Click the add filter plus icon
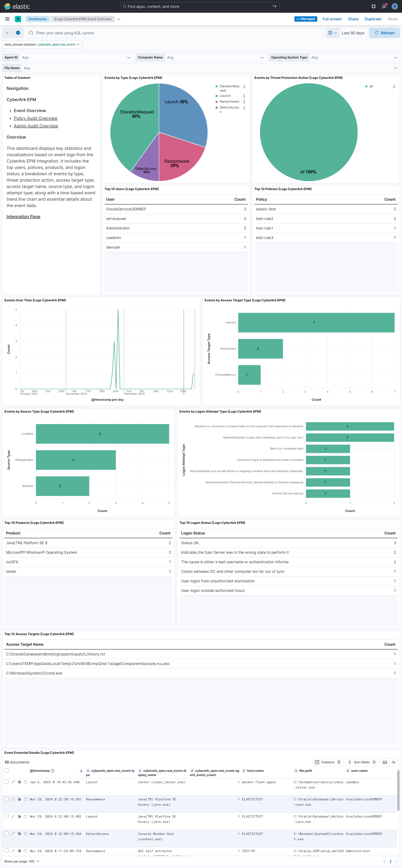402x868 pixels. [18, 33]
